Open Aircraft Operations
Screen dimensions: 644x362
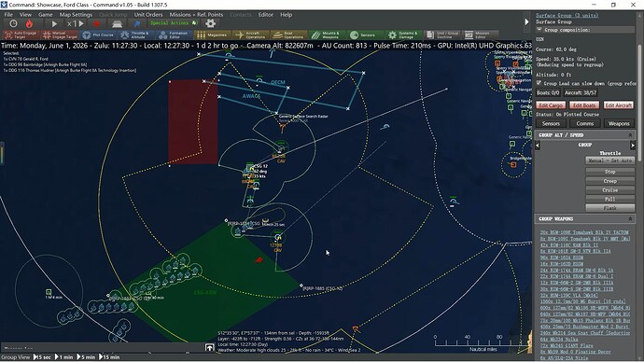click(x=250, y=35)
